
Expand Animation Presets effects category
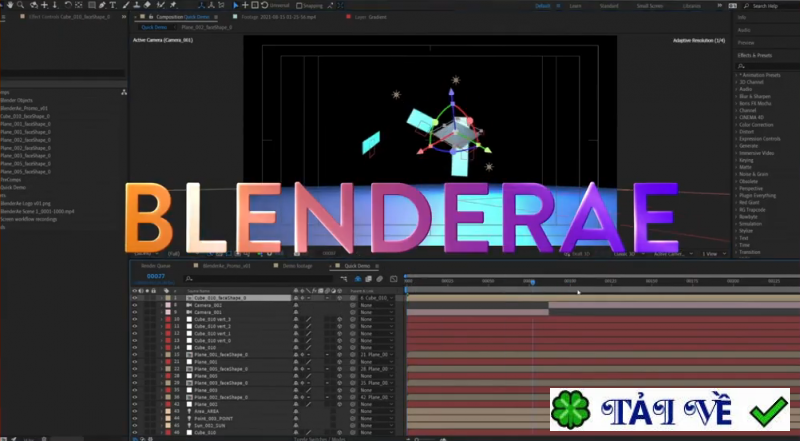tap(736, 75)
